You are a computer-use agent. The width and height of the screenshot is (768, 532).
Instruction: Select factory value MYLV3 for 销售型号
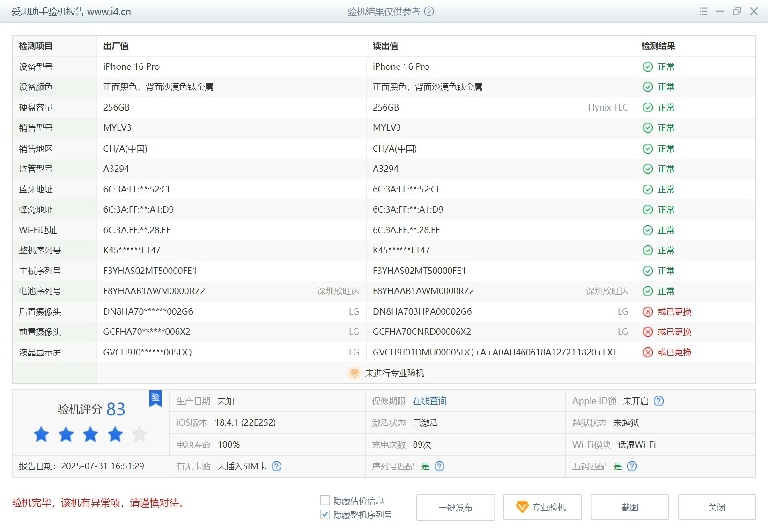click(118, 128)
